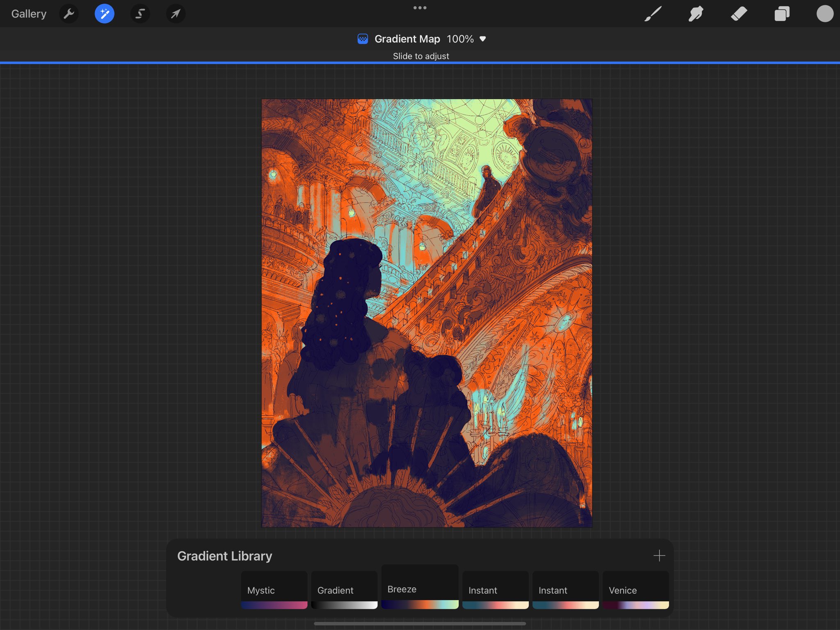840x630 pixels.
Task: Open the Selection tool
Action: [140, 14]
